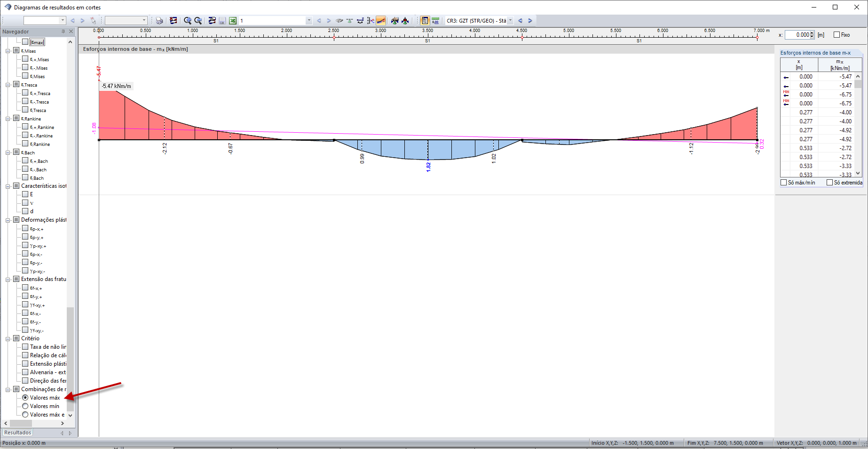The height and width of the screenshot is (449, 868).
Task: Toggle the Critério group checkbox
Action: click(16, 338)
